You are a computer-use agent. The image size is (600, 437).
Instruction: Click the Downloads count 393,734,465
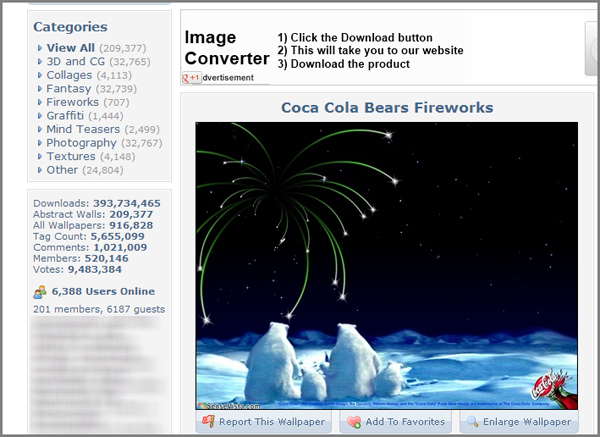pos(127,203)
